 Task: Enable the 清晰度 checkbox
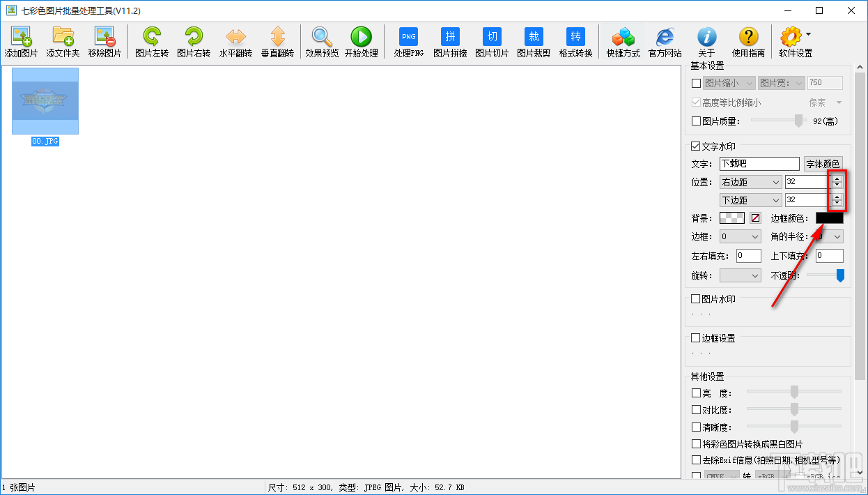pyautogui.click(x=696, y=427)
